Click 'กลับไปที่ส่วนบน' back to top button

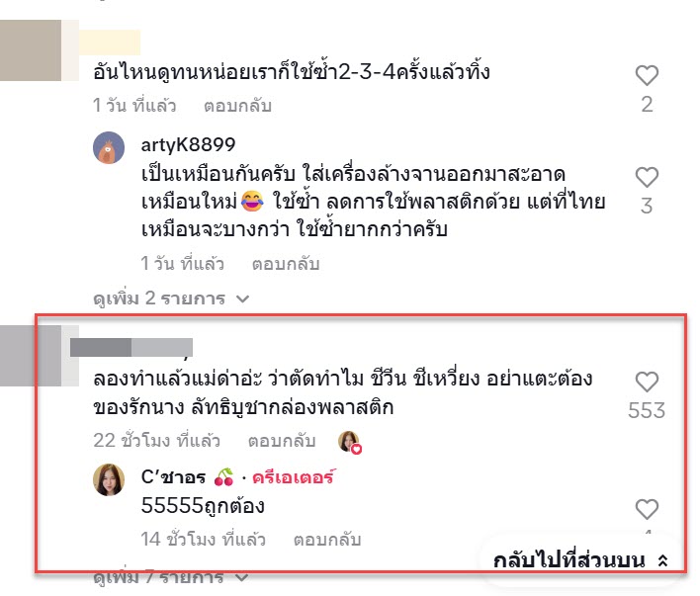[580, 560]
